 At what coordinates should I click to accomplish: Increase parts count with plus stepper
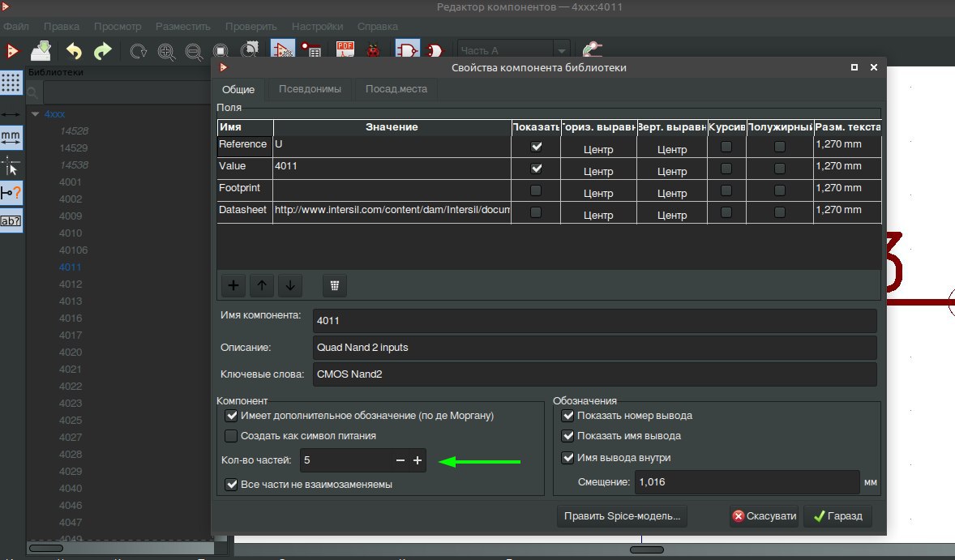(418, 460)
